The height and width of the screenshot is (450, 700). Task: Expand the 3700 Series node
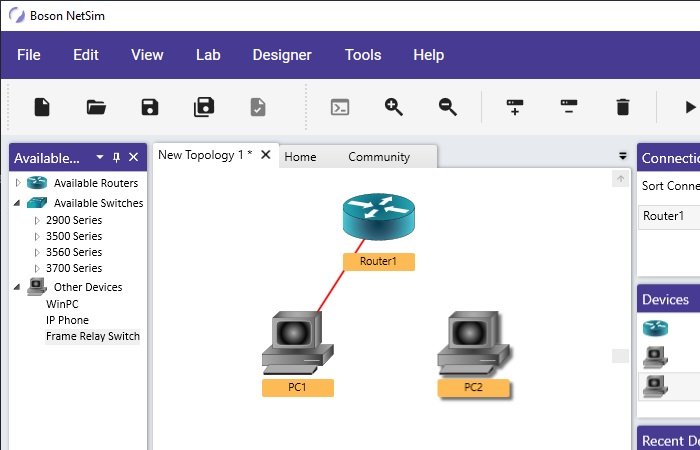click(x=37, y=268)
